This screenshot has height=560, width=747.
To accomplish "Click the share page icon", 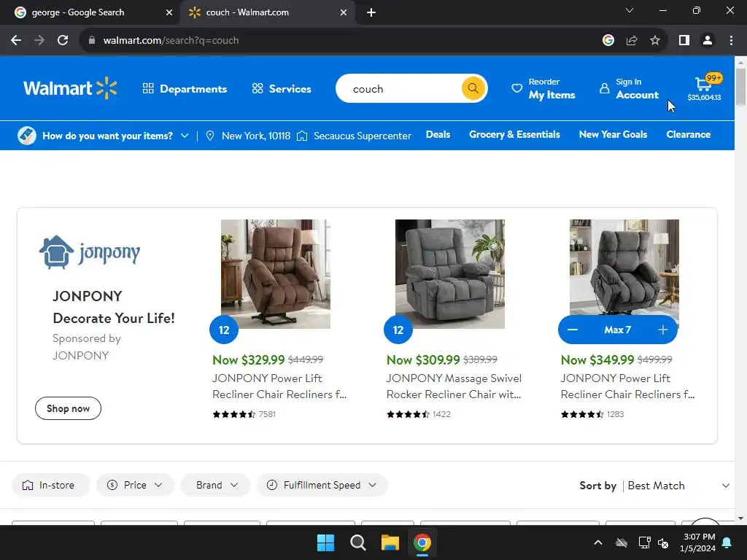I will 632,41.
